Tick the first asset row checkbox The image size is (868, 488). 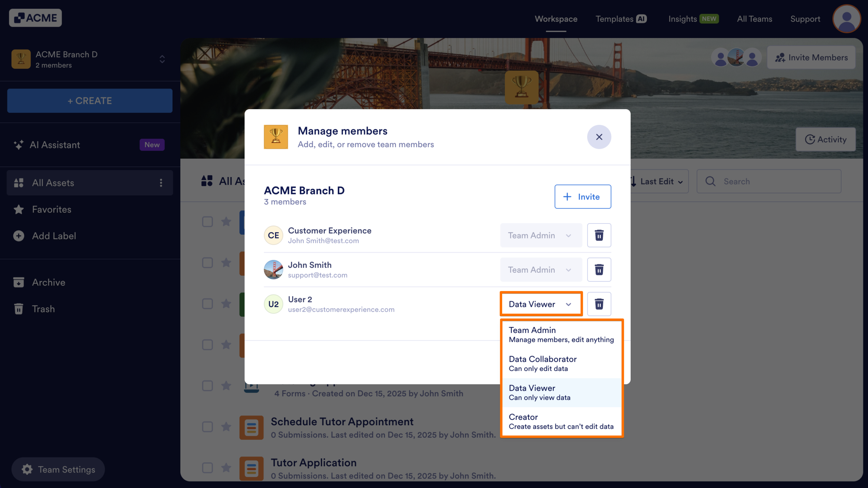[208, 222]
